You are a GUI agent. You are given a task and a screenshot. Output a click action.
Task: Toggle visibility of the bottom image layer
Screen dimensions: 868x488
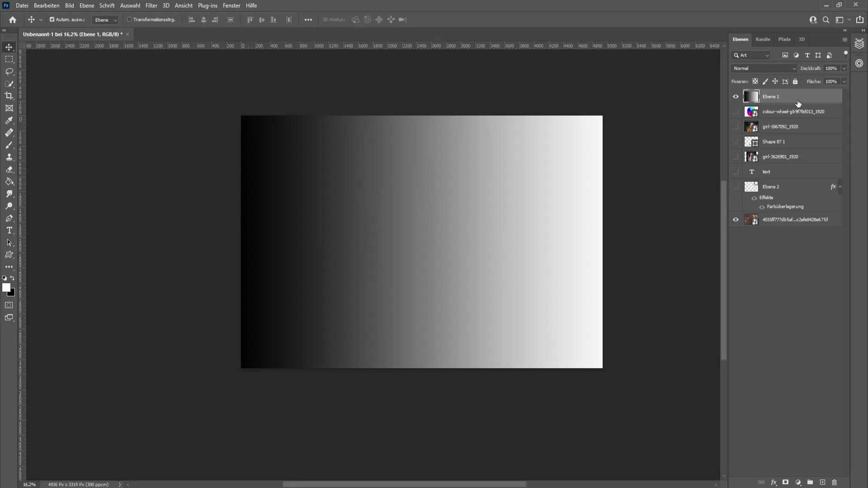pyautogui.click(x=736, y=219)
